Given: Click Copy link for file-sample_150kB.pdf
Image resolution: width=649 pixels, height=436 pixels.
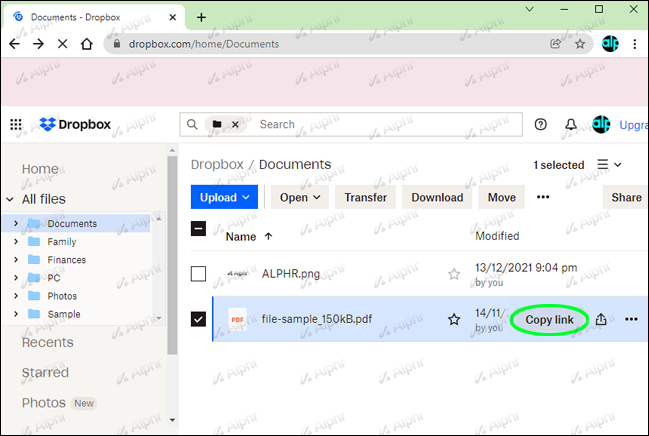Looking at the screenshot, I should click(x=549, y=320).
